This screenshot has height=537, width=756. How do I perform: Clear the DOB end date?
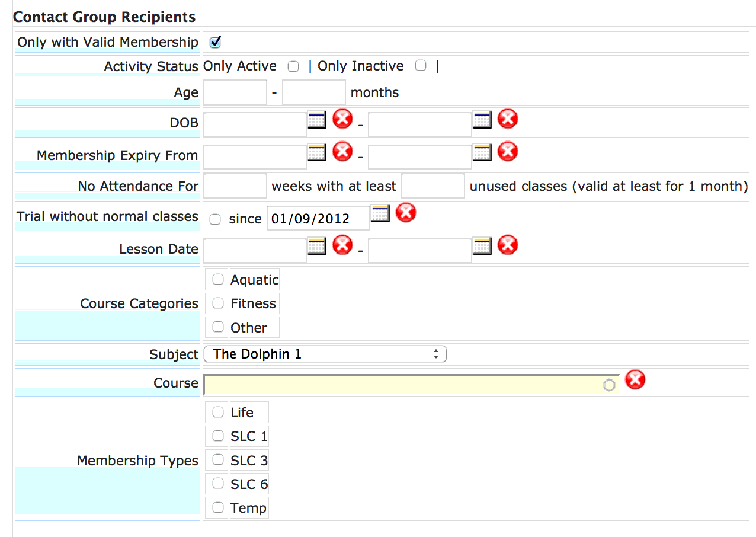(508, 119)
